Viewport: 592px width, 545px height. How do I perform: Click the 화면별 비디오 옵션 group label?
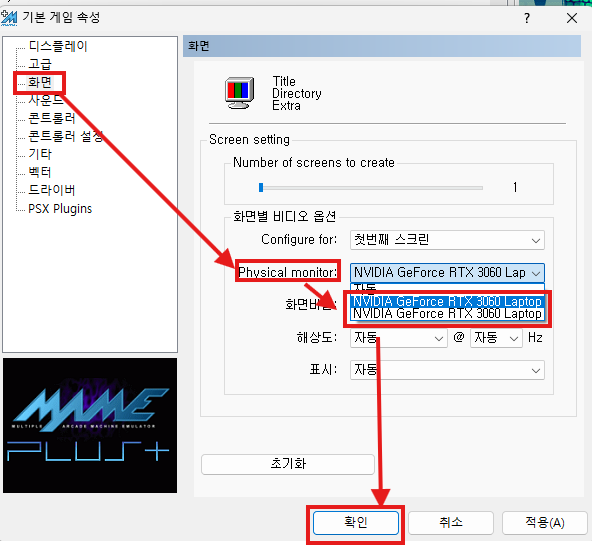coord(285,217)
